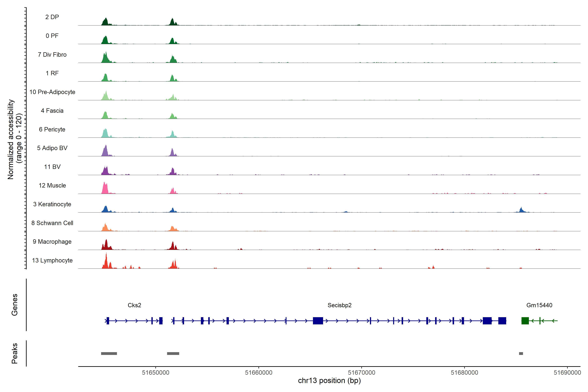Click the 51660000 axis tick label

click(x=259, y=373)
